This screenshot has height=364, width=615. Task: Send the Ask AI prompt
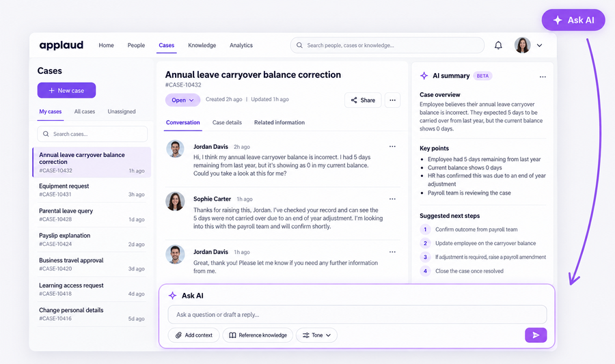pyautogui.click(x=536, y=335)
